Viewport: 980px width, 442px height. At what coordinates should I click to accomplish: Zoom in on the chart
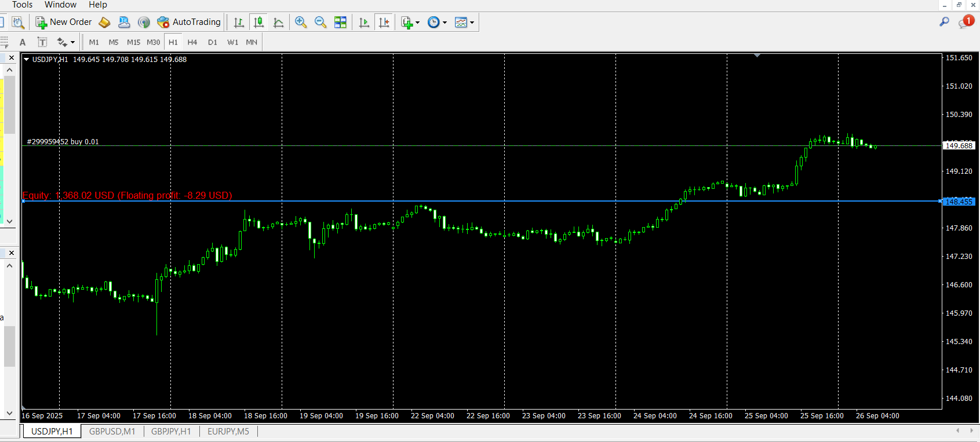click(x=301, y=22)
